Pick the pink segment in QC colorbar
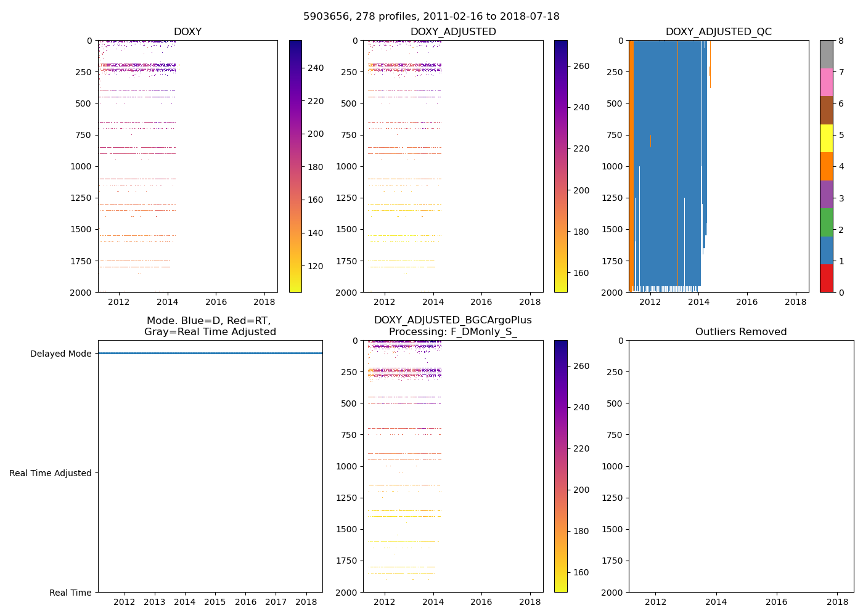Image resolution: width=863 pixels, height=616 pixels. [x=826, y=83]
